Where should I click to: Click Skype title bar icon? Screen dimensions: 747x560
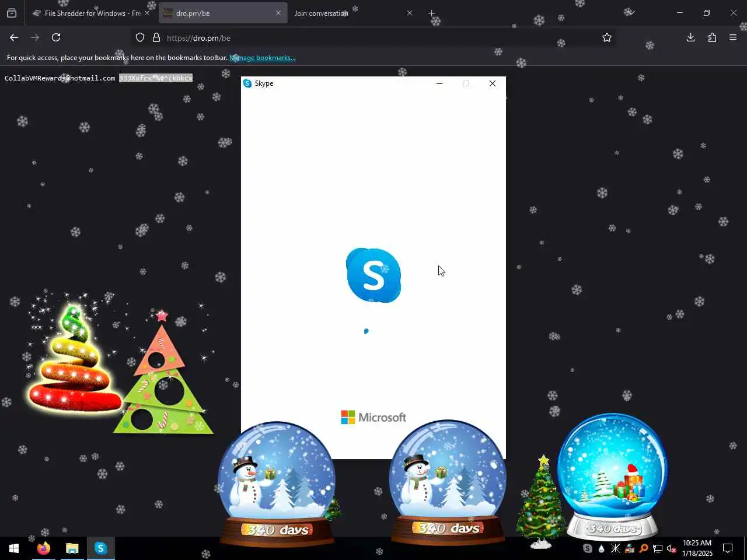pyautogui.click(x=247, y=83)
